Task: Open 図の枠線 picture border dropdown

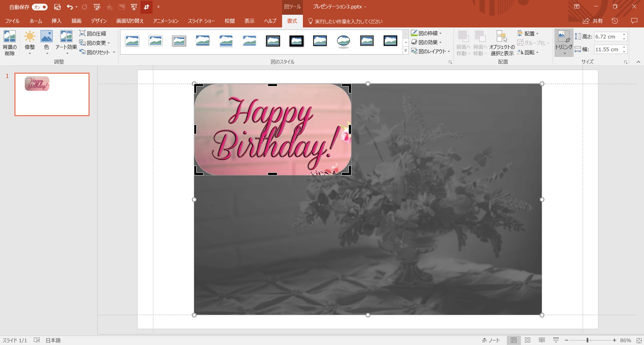Action: pyautogui.click(x=426, y=33)
